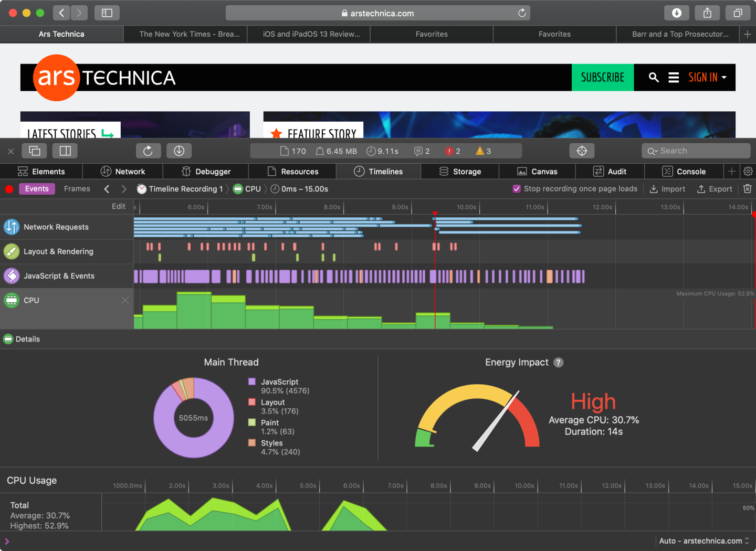Click the Energy Impact help question mark
The width and height of the screenshot is (756, 551).
point(559,363)
